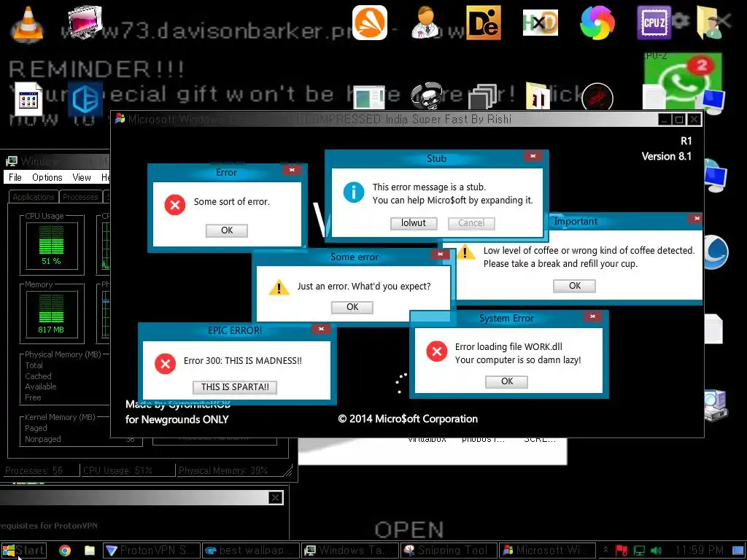Open the stacked windows desktop icon

(483, 97)
